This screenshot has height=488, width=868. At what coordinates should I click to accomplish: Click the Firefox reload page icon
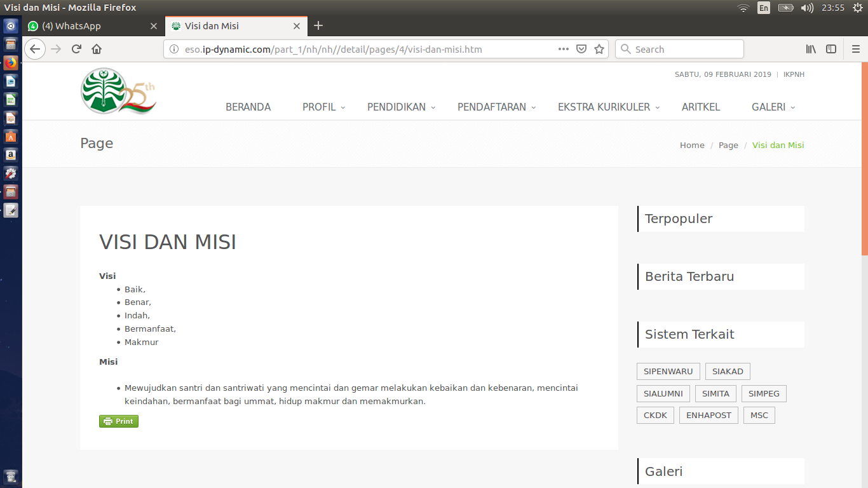[76, 49]
